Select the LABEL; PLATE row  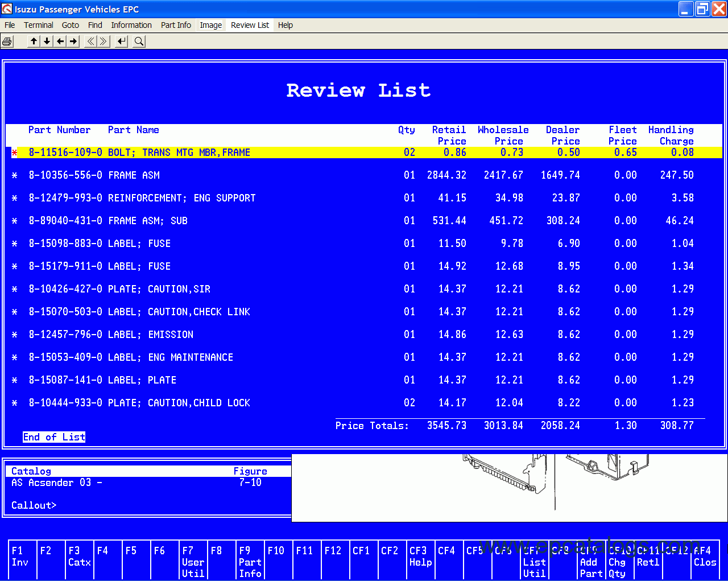click(x=364, y=380)
